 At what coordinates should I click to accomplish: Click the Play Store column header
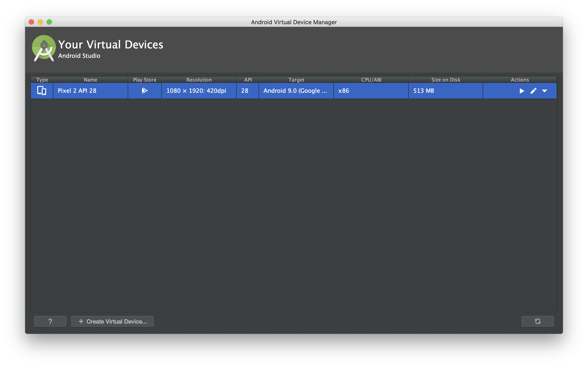tap(145, 80)
